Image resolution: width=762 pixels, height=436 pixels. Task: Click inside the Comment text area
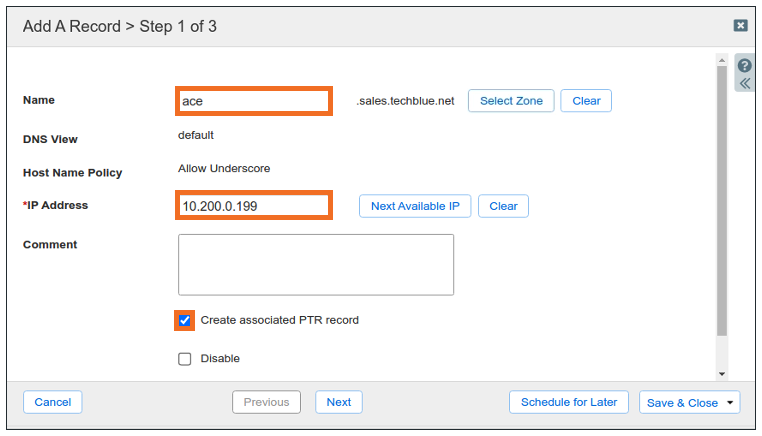[x=315, y=265]
